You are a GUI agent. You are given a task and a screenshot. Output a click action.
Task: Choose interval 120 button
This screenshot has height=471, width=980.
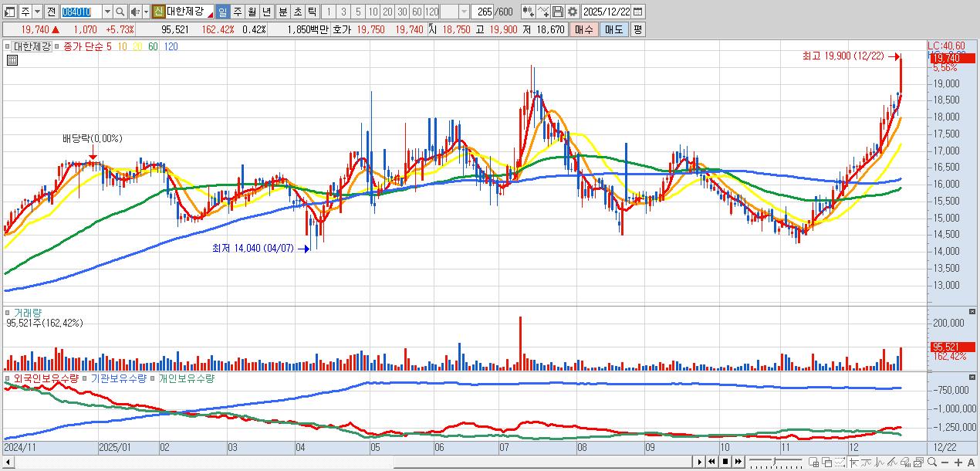pos(432,12)
